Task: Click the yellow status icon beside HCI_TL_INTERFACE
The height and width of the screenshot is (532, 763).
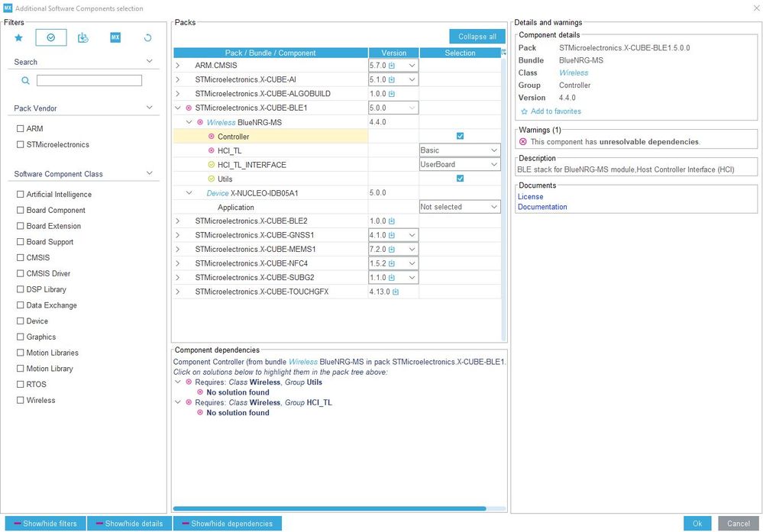Action: coord(212,165)
